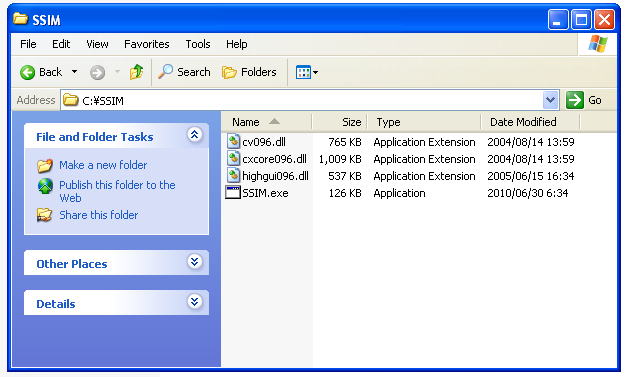Open the Edit menu
This screenshot has width=626, height=377.
[61, 44]
